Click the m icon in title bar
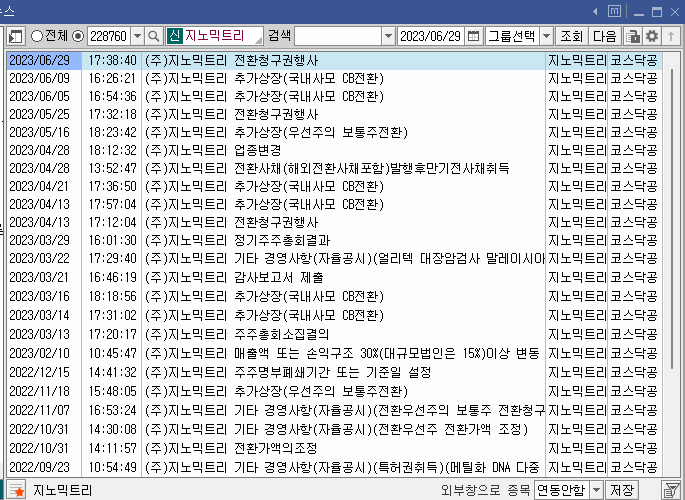Image resolution: width=685 pixels, height=500 pixels. 614,11
